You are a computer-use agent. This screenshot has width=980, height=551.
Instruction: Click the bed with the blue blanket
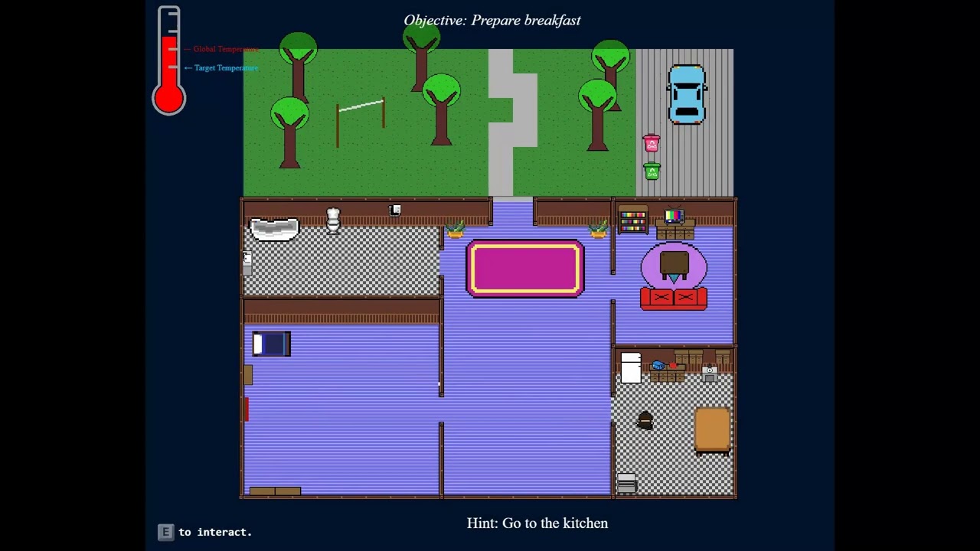point(272,344)
